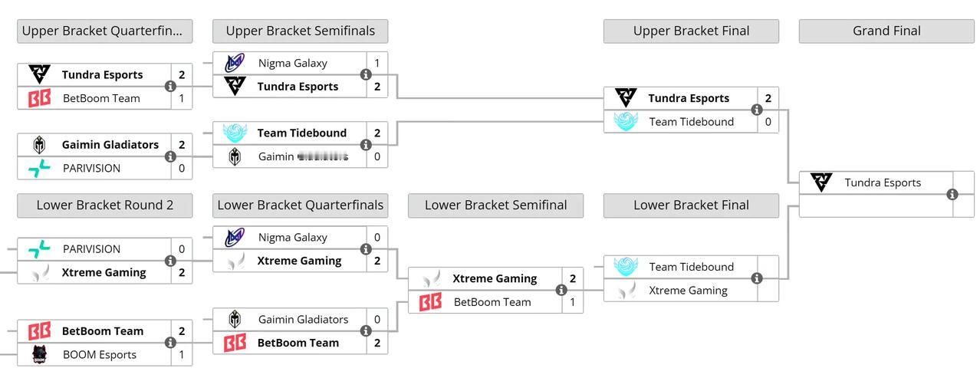Viewport: 980px width, 378px height.
Task: Click PARIVISION logo in Lower Bracket Round 2
Action: tap(39, 248)
